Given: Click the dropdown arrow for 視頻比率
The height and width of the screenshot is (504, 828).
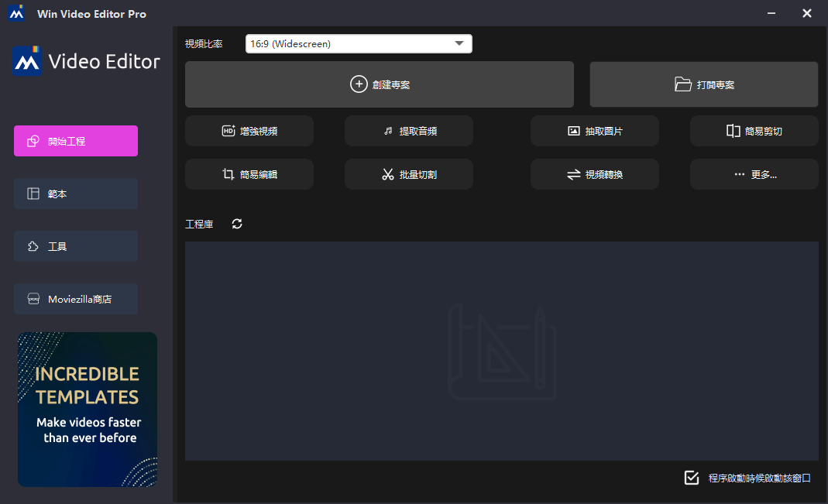Looking at the screenshot, I should pyautogui.click(x=459, y=44).
